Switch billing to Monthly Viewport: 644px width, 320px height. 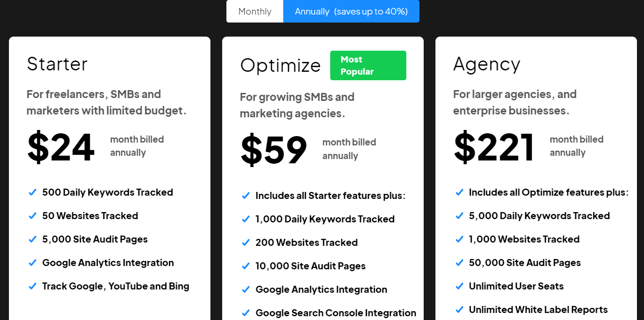pyautogui.click(x=255, y=11)
